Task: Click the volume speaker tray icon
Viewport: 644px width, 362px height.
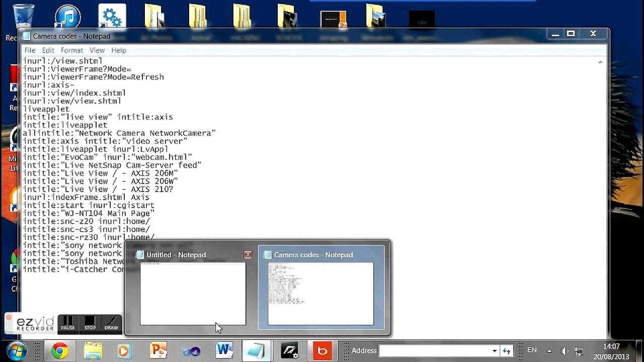Action: (565, 351)
